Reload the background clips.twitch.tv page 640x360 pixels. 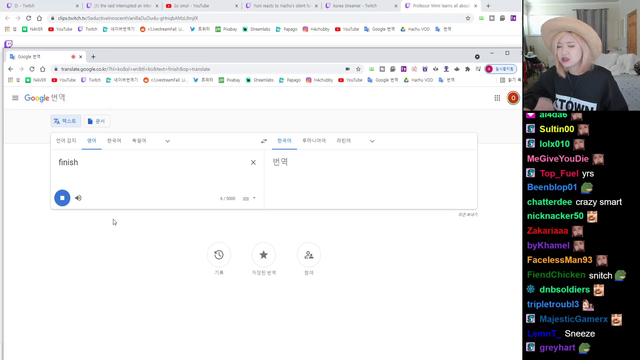[29, 18]
